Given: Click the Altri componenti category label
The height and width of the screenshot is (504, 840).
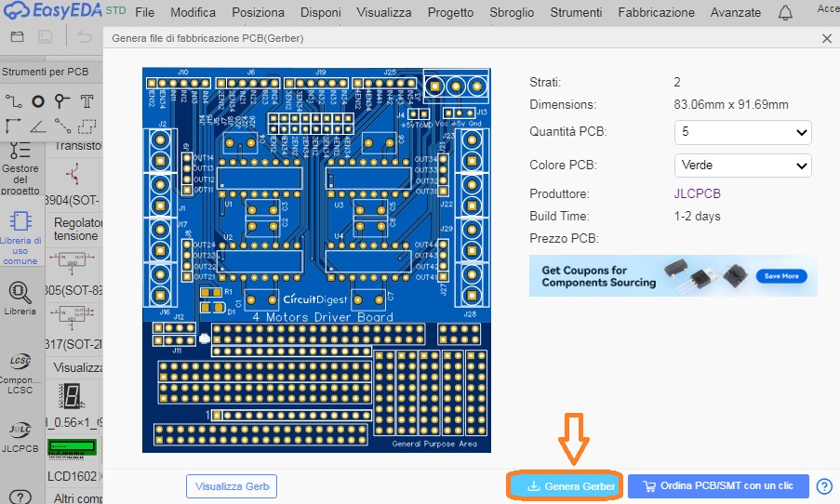Looking at the screenshot, I should pos(78,498).
